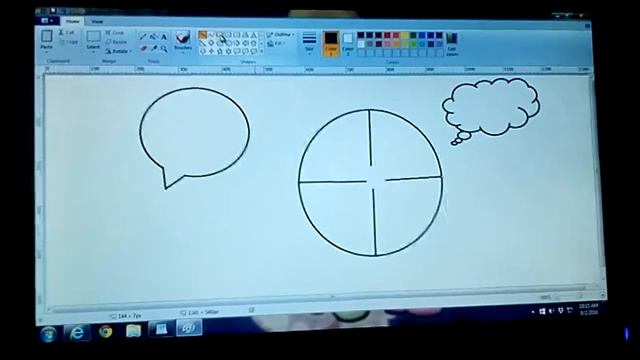
Task: Click the Paint taskbar button
Action: pos(189,328)
